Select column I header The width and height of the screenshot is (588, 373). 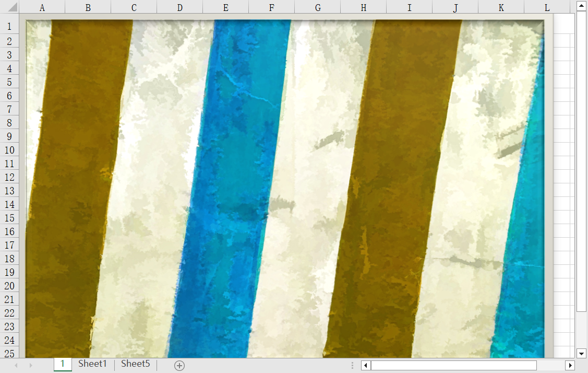(x=410, y=7)
